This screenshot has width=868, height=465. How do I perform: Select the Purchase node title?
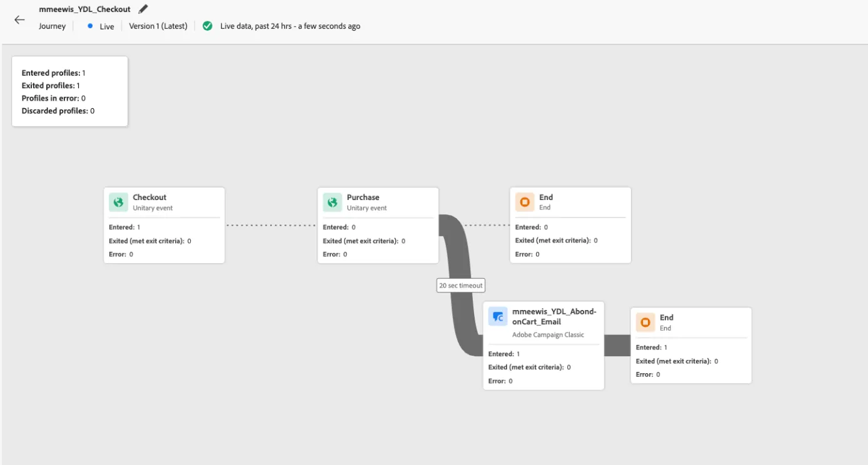tap(363, 197)
